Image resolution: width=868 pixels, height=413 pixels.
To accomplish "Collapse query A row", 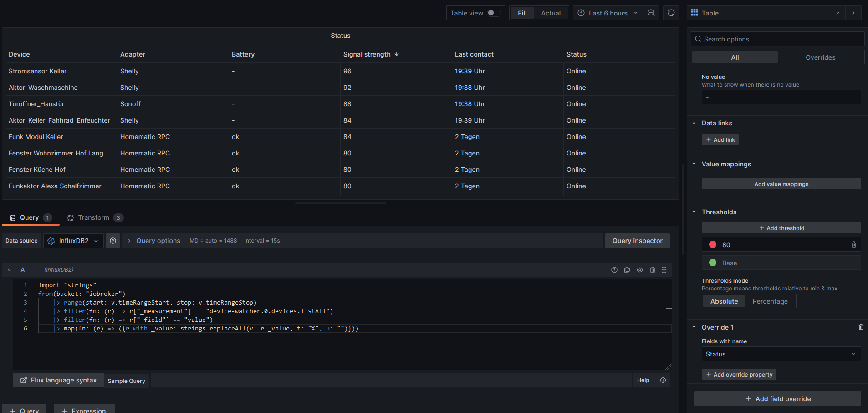I will coord(9,270).
